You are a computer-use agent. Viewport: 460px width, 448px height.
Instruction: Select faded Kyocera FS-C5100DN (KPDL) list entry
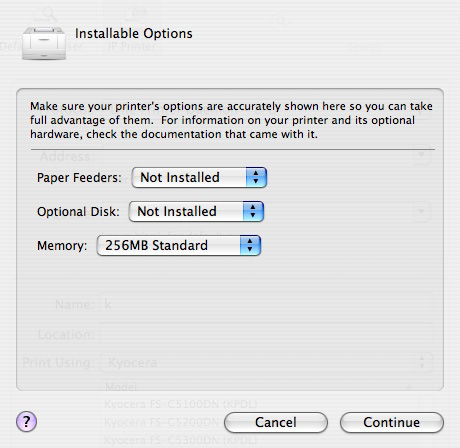click(181, 404)
